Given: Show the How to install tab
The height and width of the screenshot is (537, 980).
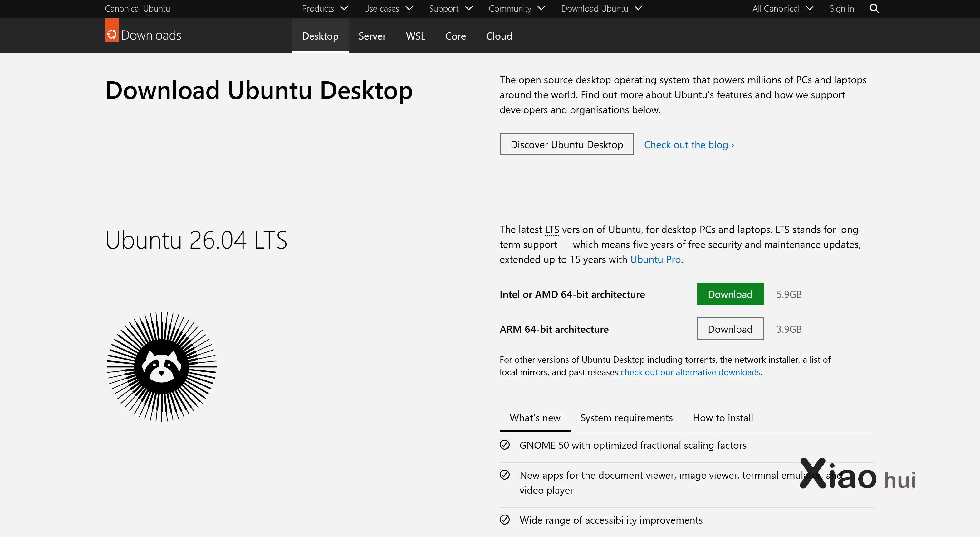Looking at the screenshot, I should click(723, 418).
